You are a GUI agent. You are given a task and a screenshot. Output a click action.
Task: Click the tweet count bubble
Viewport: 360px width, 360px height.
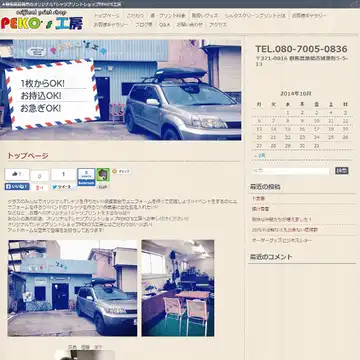pyautogui.click(x=64, y=174)
